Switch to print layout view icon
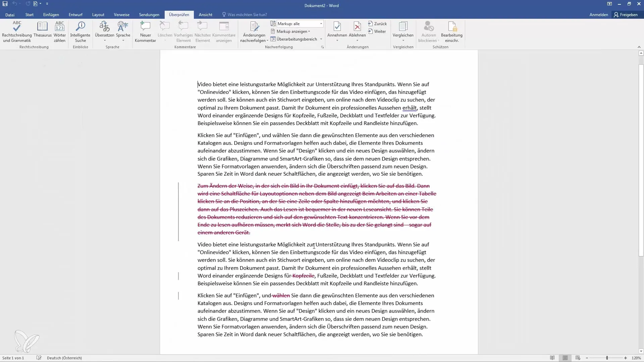Viewport: 644px width, 362px height. point(565,358)
